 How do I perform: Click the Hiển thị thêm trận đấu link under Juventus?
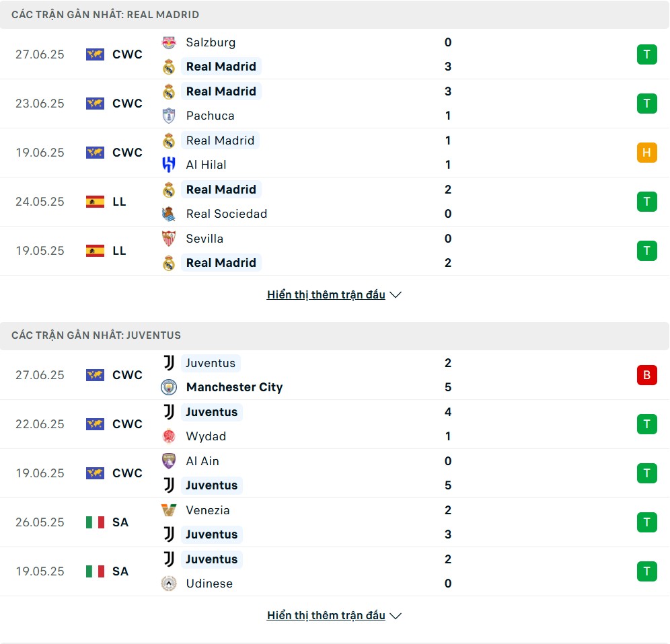pos(326,616)
